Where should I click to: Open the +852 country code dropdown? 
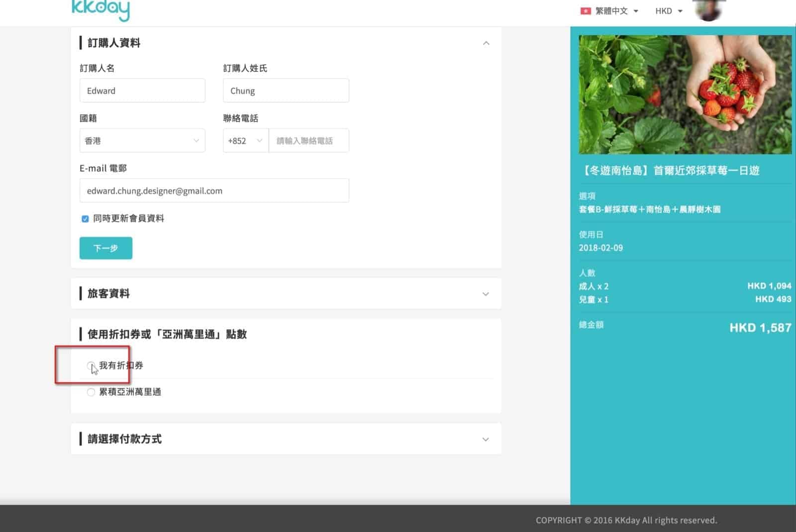coord(245,141)
